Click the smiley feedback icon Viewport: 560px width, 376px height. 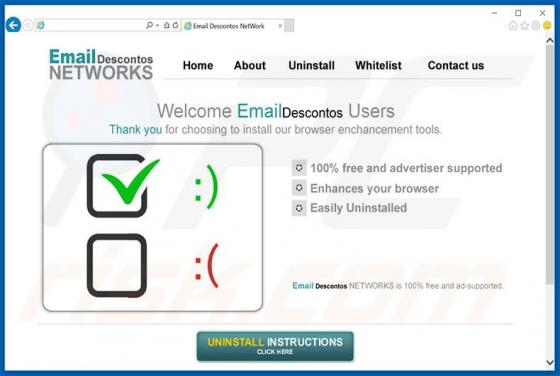(x=547, y=25)
